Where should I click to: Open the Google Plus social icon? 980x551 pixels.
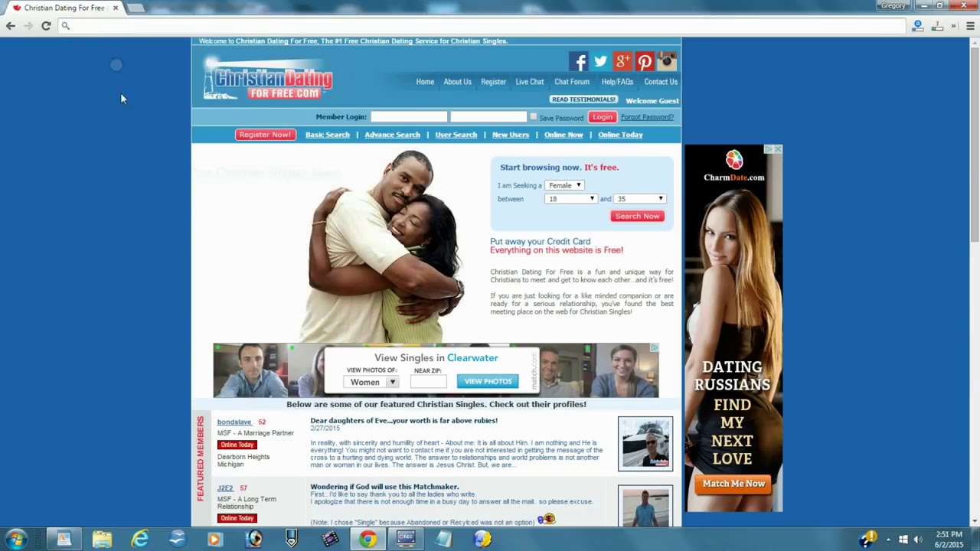pos(622,61)
